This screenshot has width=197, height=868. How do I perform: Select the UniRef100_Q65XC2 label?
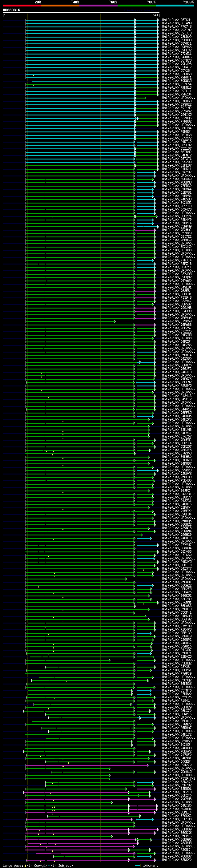pyautogui.click(x=177, y=139)
